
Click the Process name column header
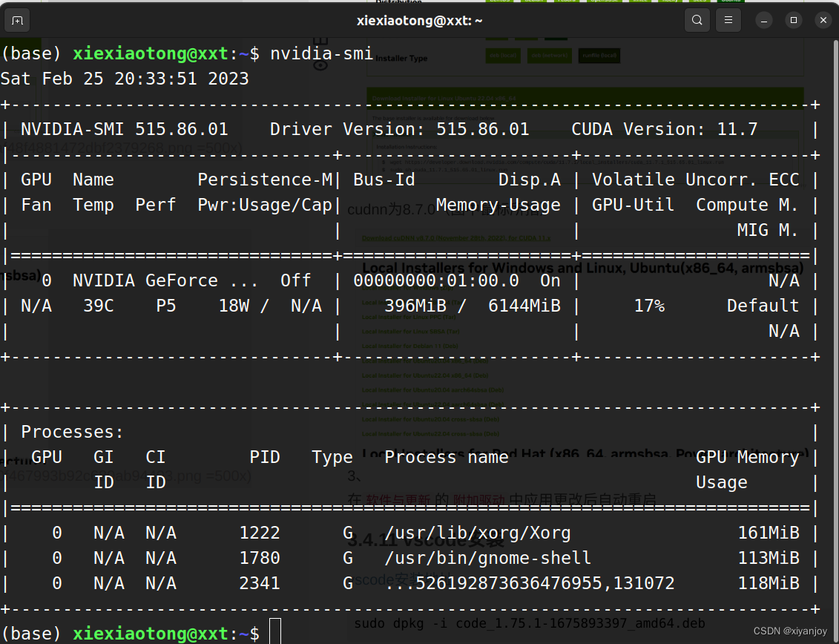(447, 457)
